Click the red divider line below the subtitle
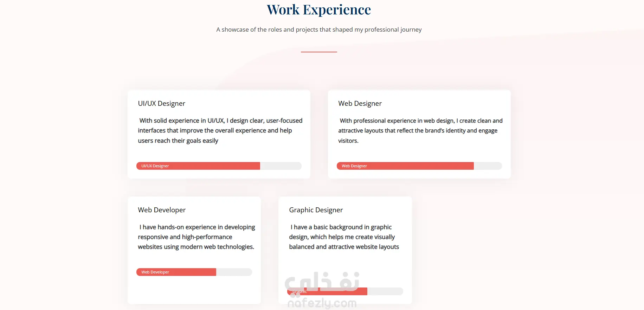This screenshot has height=310, width=644. click(x=319, y=52)
